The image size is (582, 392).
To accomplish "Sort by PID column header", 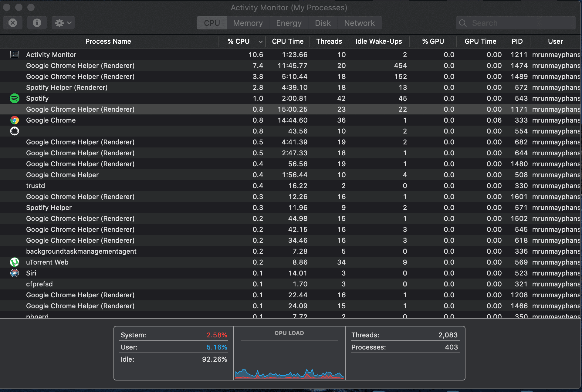I will pyautogui.click(x=517, y=41).
